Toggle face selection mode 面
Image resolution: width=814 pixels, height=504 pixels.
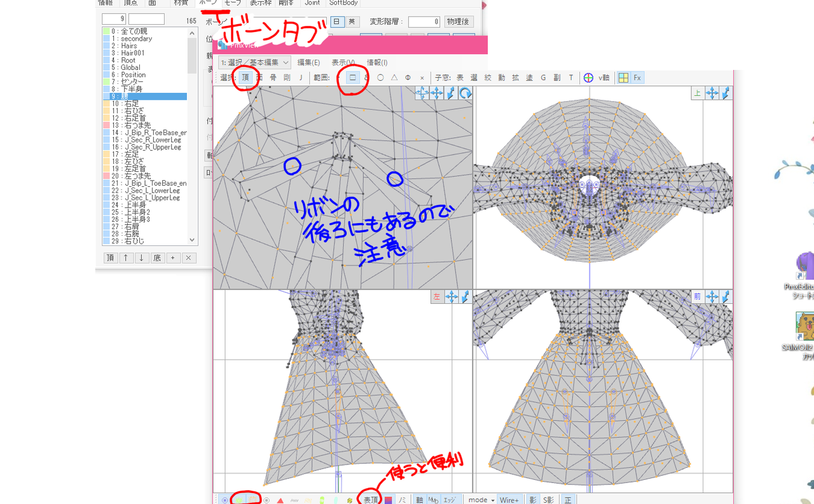259,78
